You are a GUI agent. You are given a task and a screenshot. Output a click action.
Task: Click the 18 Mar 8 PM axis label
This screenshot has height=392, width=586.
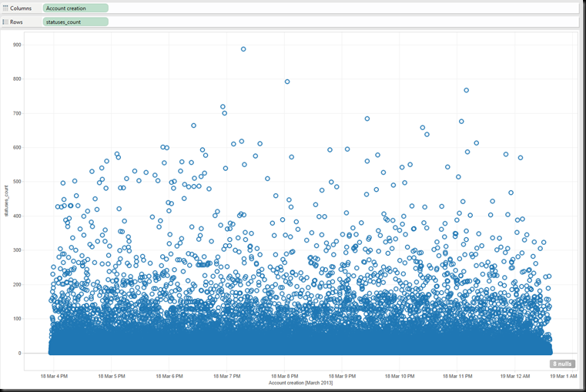click(x=285, y=377)
